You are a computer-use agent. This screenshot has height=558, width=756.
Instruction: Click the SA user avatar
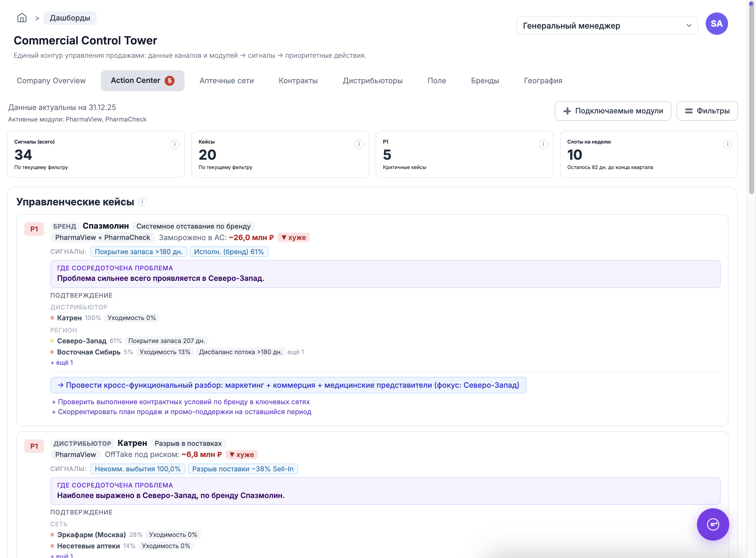(x=716, y=24)
